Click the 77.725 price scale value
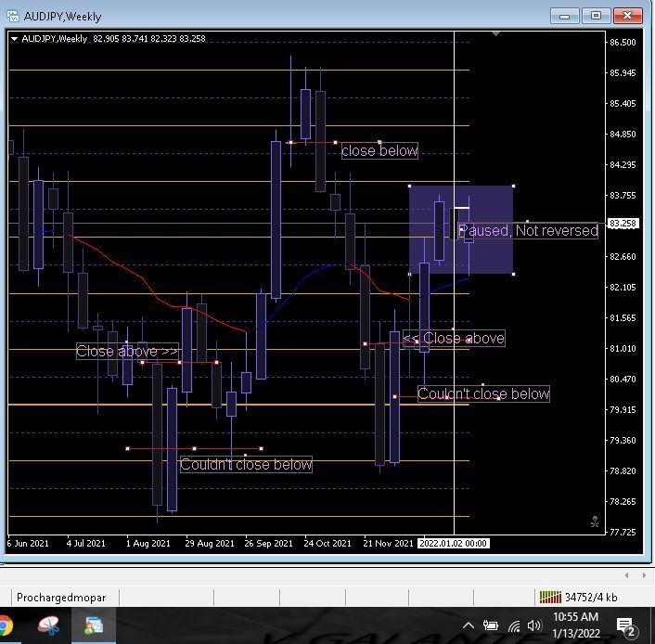Screen dimensions: 655x644 coord(623,532)
